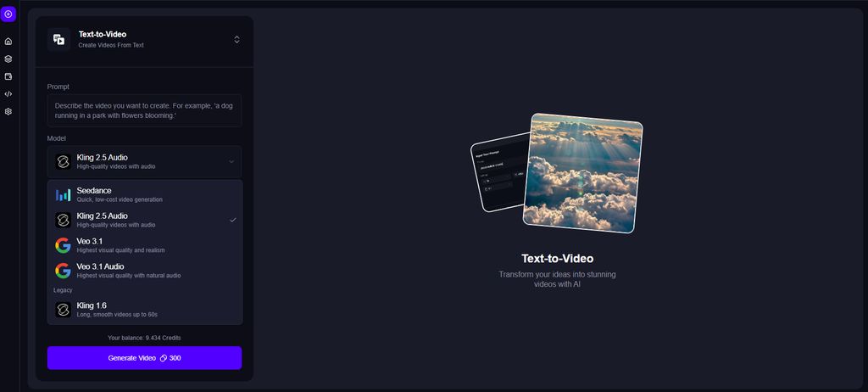The width and height of the screenshot is (868, 392).
Task: Click the 'Your balance: 9.434 Credits' text
Action: pyautogui.click(x=144, y=338)
